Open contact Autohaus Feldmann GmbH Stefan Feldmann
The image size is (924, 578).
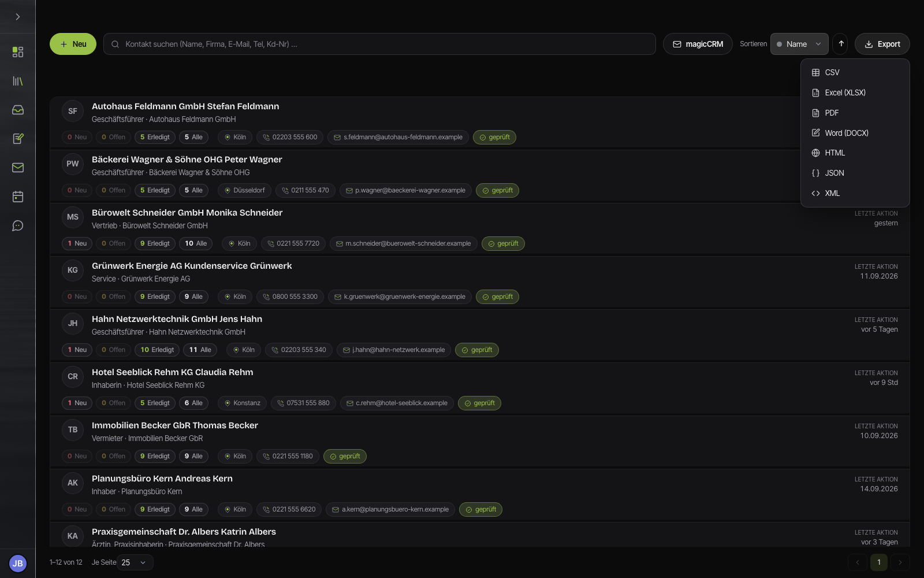(185, 106)
